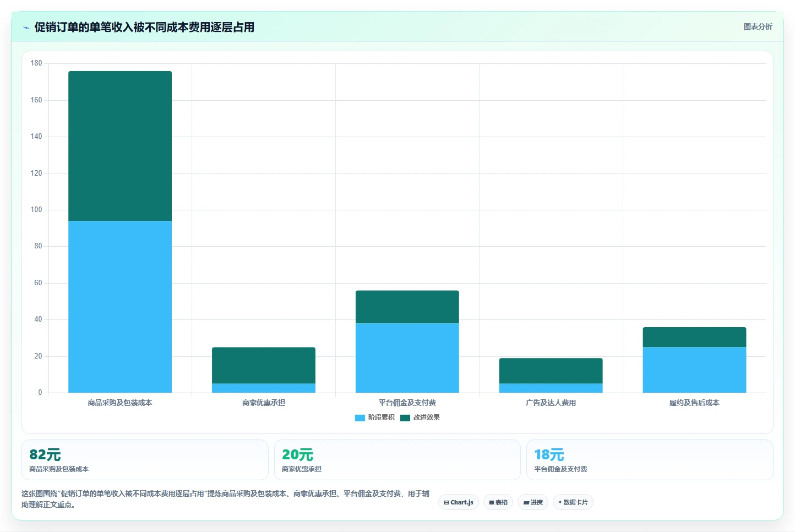
Task: Click the 商家优惠承担 x-axis label
Action: pos(264,403)
